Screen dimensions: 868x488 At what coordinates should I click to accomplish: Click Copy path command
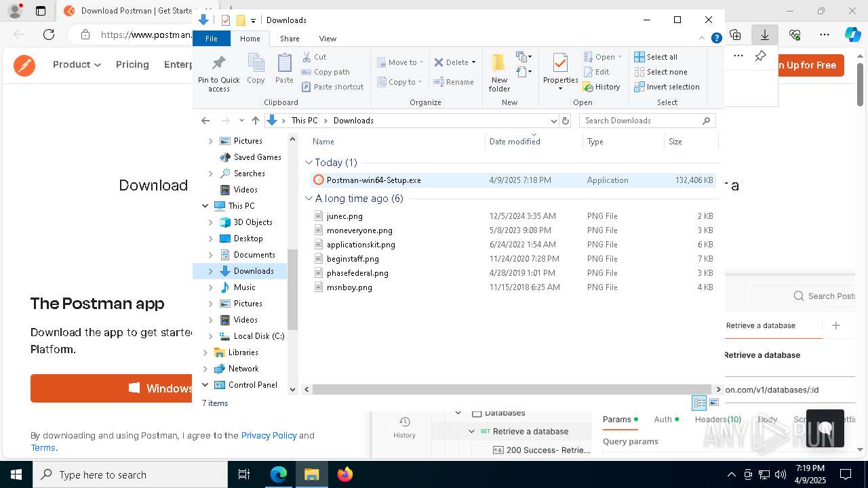[325, 72]
